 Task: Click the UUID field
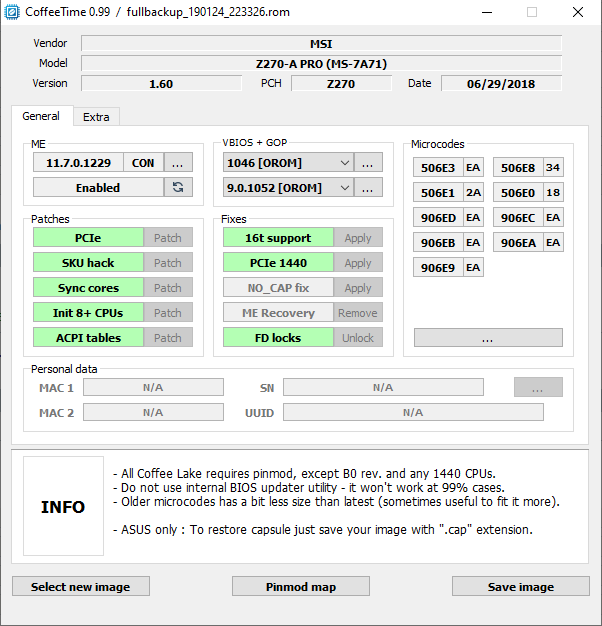tap(413, 412)
